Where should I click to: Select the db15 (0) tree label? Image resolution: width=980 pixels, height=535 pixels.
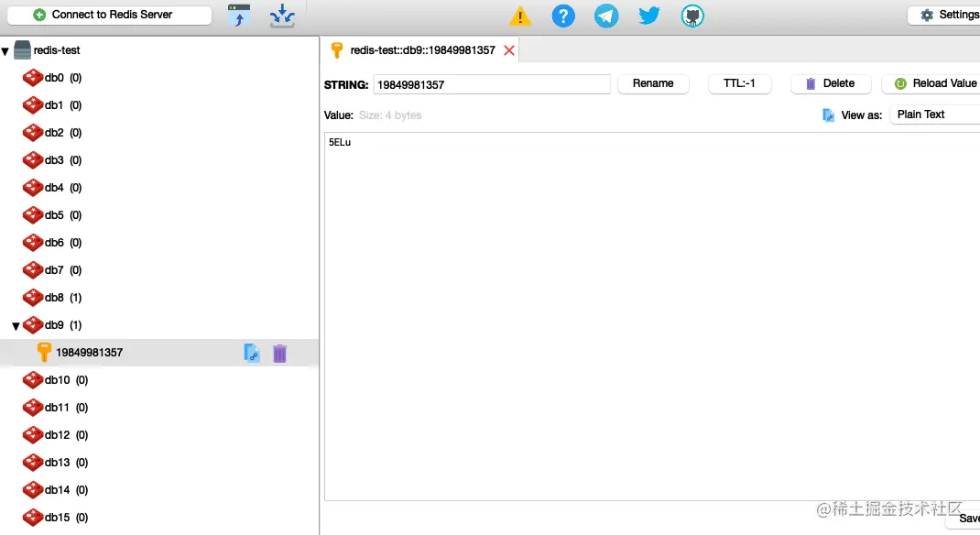66,518
